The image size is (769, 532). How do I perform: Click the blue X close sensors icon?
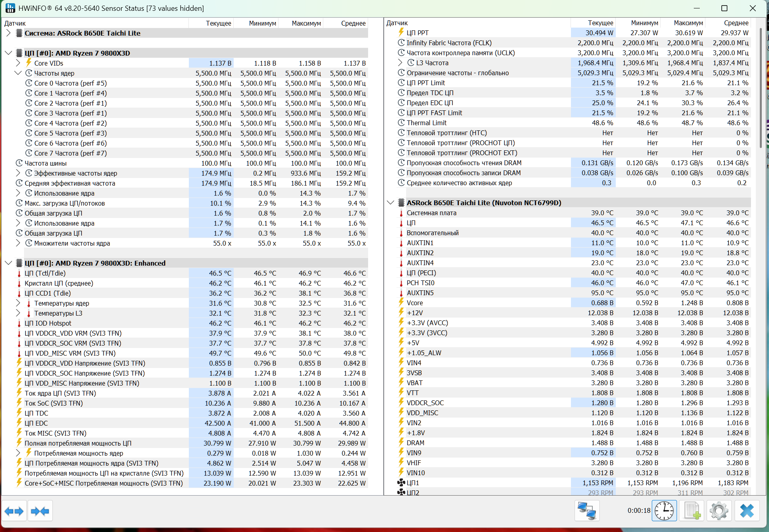(747, 511)
